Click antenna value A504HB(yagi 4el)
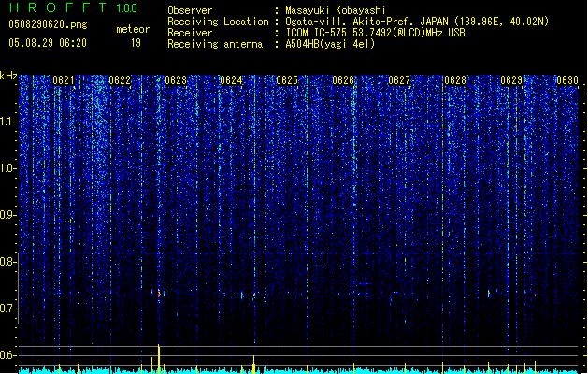Screen dimensions: 588x374 pyautogui.click(x=330, y=44)
